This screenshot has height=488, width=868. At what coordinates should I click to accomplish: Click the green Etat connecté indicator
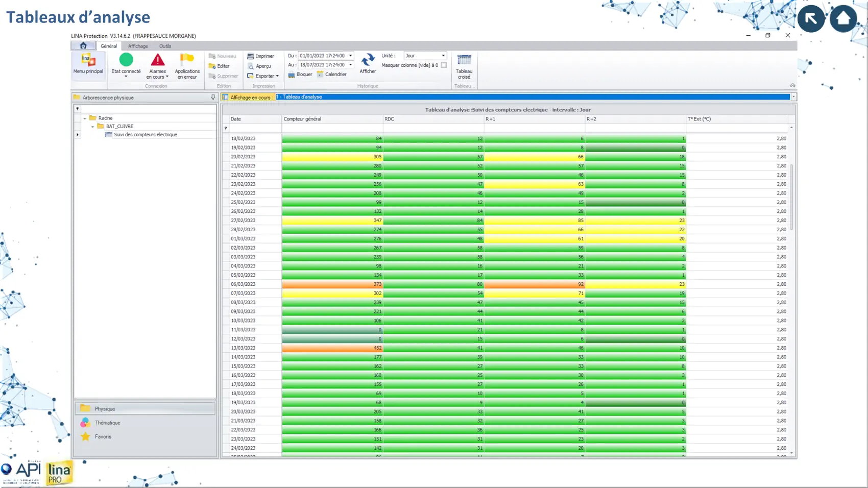(x=126, y=60)
